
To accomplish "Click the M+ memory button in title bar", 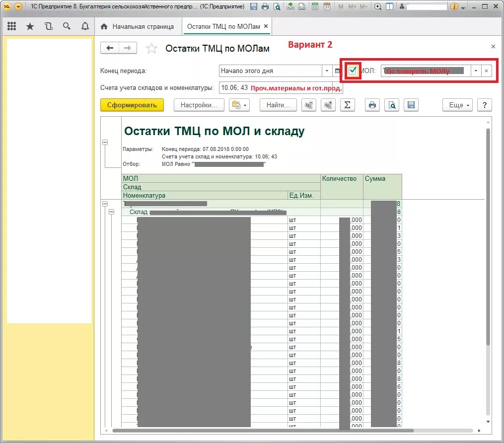I will [x=352, y=6].
